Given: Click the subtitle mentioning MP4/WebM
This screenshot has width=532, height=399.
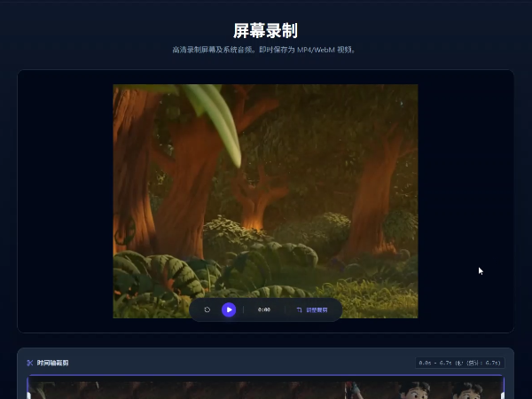Looking at the screenshot, I should [x=264, y=50].
